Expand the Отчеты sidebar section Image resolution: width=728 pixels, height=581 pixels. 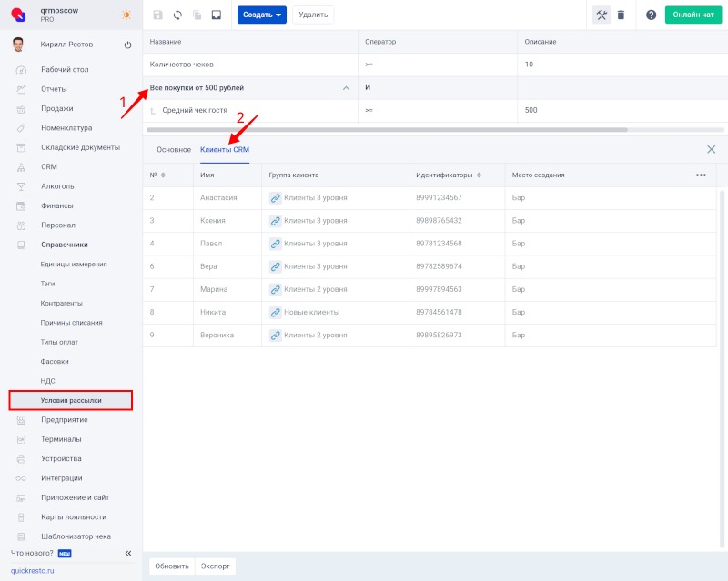[x=54, y=89]
